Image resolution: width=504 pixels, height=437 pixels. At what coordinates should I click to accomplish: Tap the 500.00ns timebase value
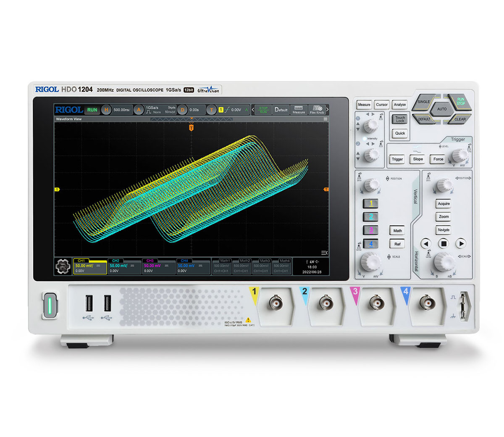pyautogui.click(x=122, y=110)
